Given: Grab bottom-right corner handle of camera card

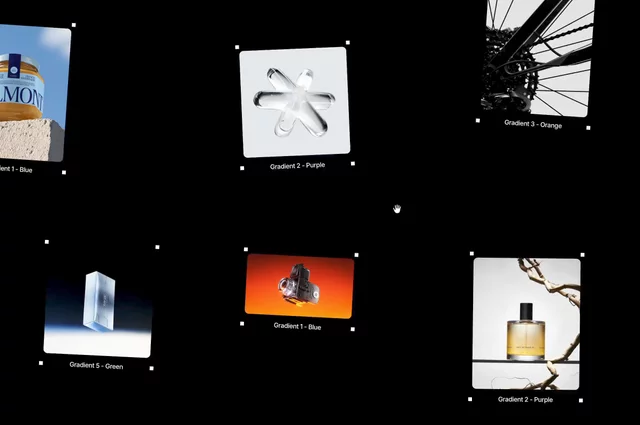Looking at the screenshot, I should [x=353, y=329].
